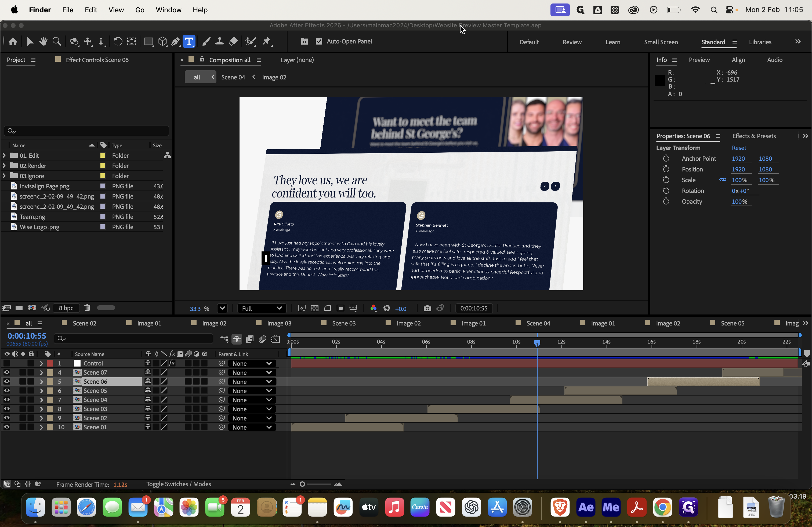Adjust the timeline zoom slider
Screen dimensions: 812x527
tap(302, 484)
